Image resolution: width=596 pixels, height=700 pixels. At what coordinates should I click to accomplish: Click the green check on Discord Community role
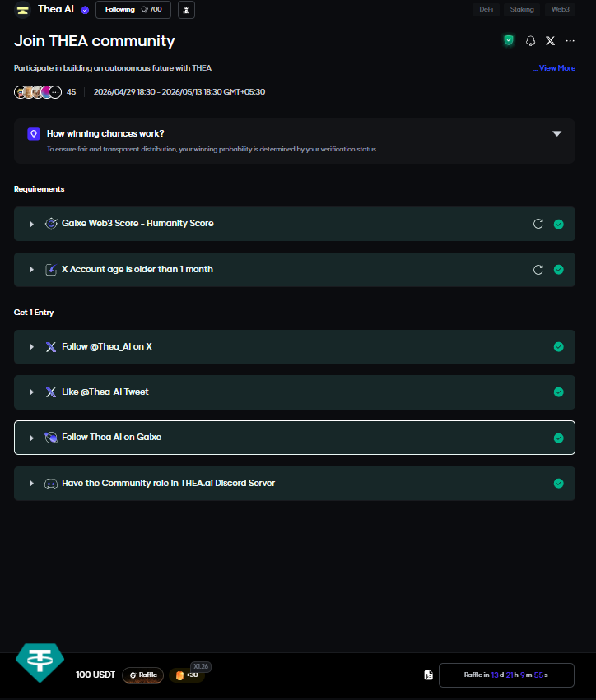pos(558,484)
